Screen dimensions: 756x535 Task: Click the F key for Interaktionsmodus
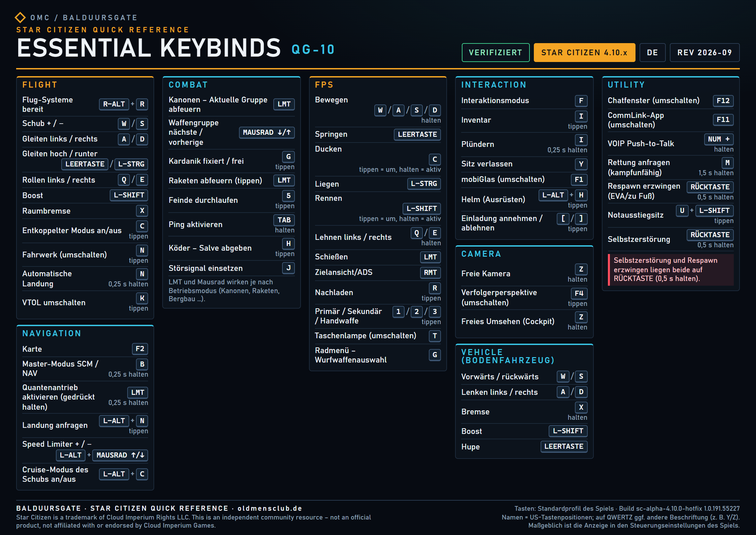point(581,101)
